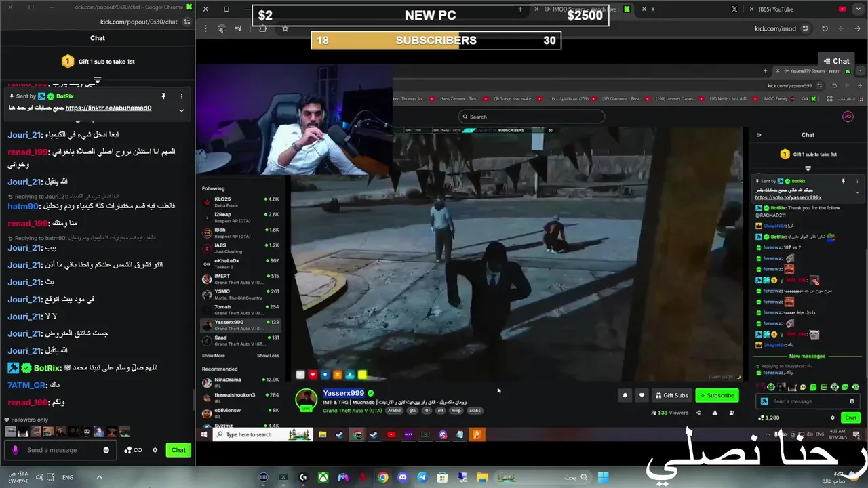
Task: Click the Windows Start button
Action: point(603,477)
